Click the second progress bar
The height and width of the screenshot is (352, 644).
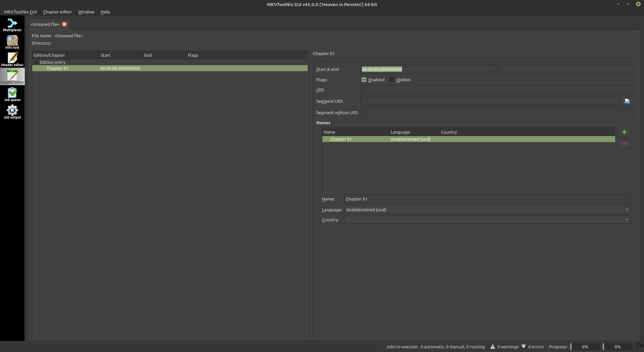click(618, 347)
